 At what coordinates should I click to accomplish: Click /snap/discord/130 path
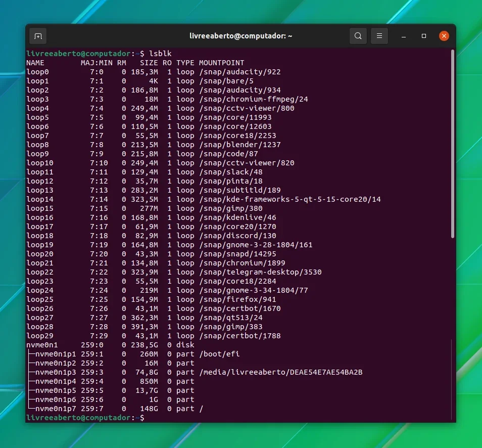click(x=237, y=236)
